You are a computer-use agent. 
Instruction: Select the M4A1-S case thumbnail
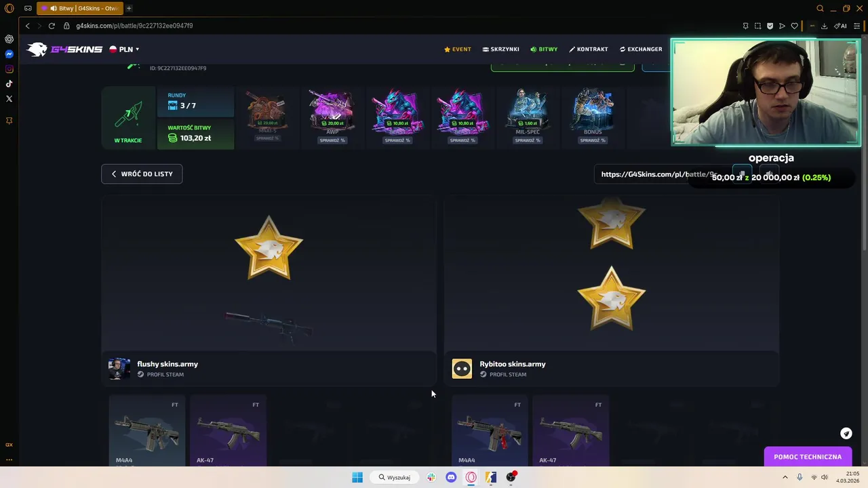267,110
